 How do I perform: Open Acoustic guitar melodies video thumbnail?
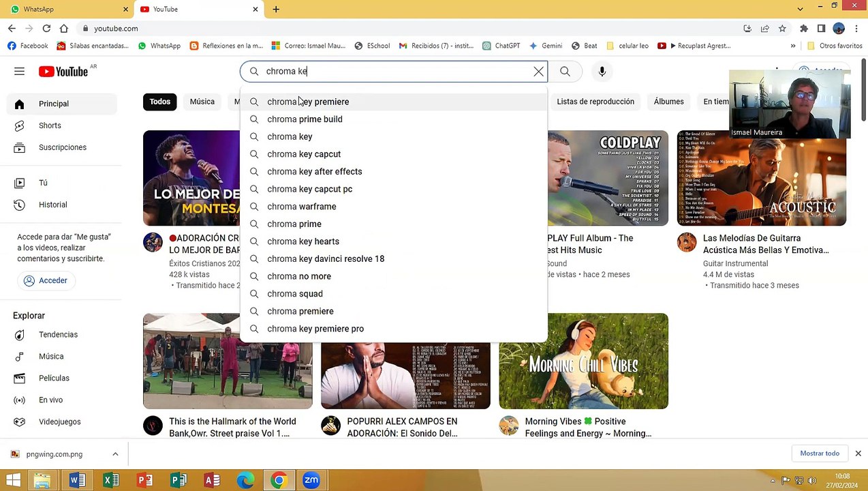(762, 178)
